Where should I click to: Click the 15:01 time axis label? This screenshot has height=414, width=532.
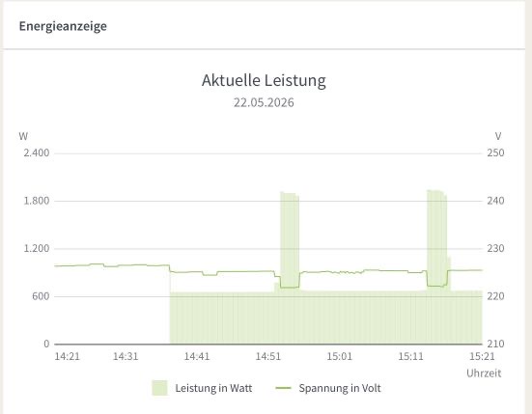point(339,356)
